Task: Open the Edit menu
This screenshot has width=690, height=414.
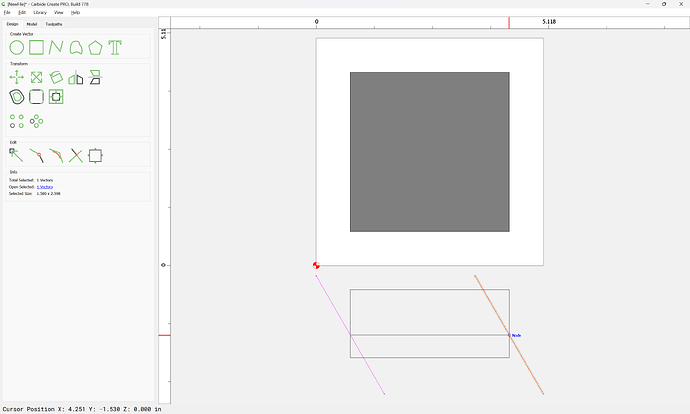Action: click(x=22, y=13)
